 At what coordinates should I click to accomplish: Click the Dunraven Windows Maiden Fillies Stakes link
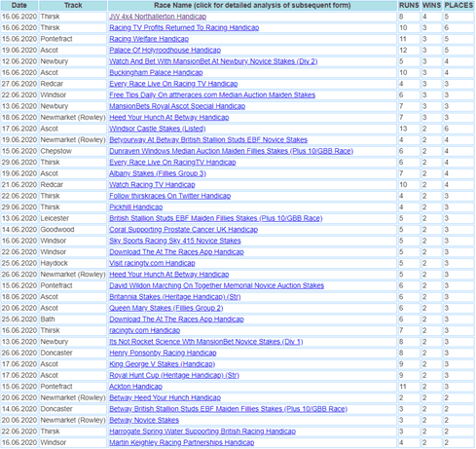click(231, 151)
